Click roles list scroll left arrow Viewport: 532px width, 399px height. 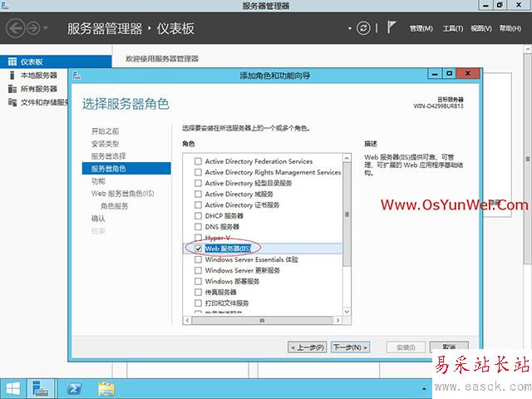tap(188, 320)
